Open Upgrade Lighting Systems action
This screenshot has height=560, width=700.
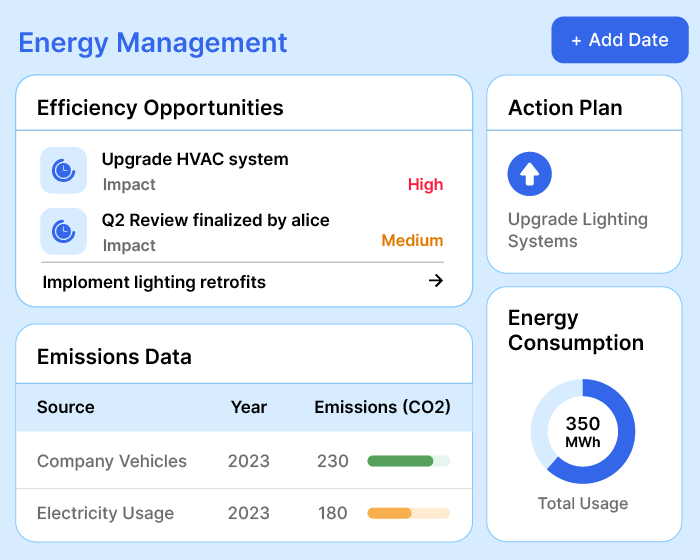click(x=577, y=230)
